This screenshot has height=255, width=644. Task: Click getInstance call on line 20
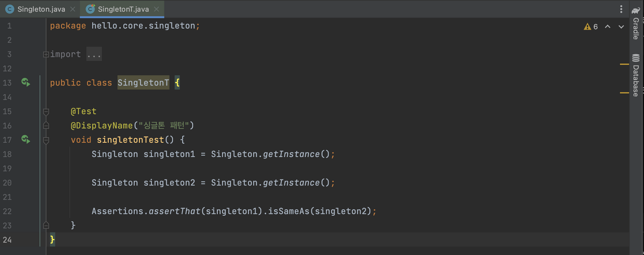click(291, 183)
